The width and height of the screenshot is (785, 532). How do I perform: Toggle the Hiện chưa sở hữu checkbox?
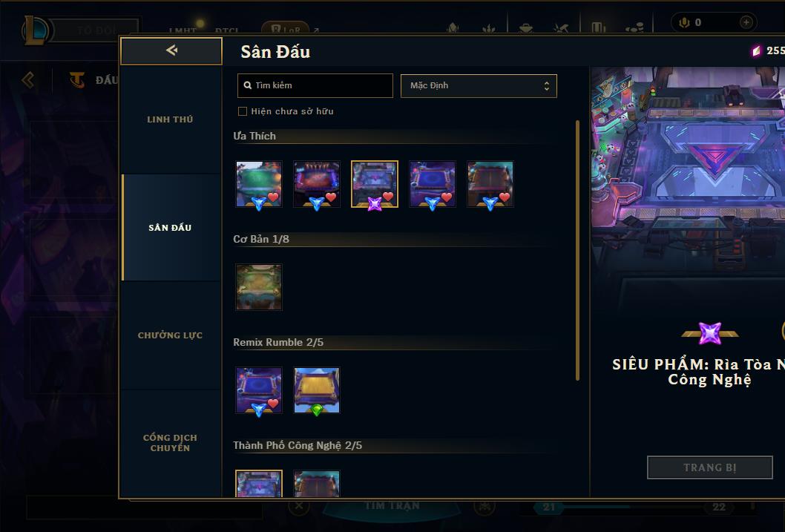pyautogui.click(x=243, y=111)
